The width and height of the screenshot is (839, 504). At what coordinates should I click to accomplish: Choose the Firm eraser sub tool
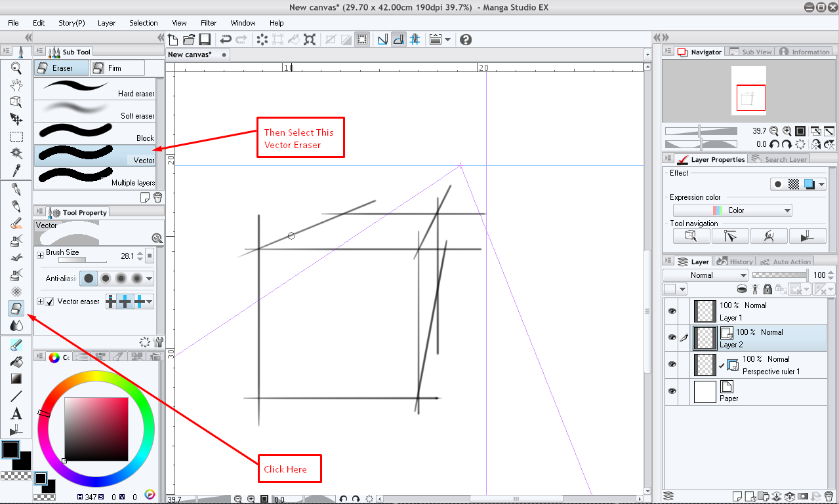pyautogui.click(x=118, y=67)
